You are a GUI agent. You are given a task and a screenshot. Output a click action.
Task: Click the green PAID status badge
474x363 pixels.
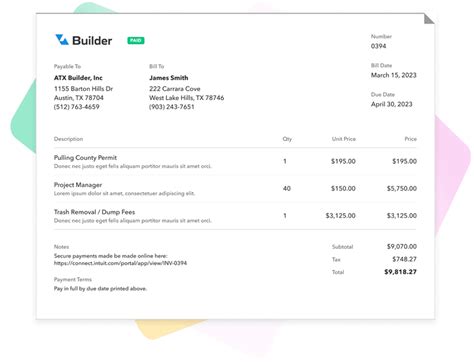pos(136,40)
